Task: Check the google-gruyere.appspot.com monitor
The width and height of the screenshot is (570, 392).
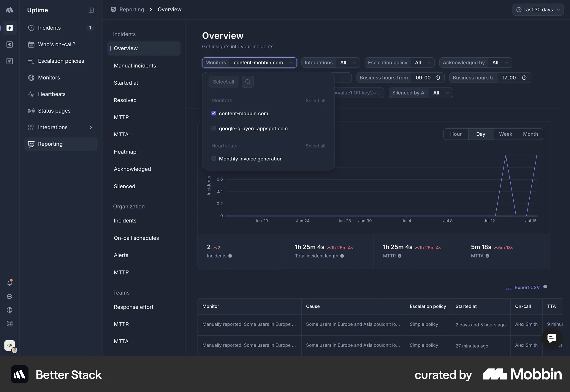Action: (214, 128)
